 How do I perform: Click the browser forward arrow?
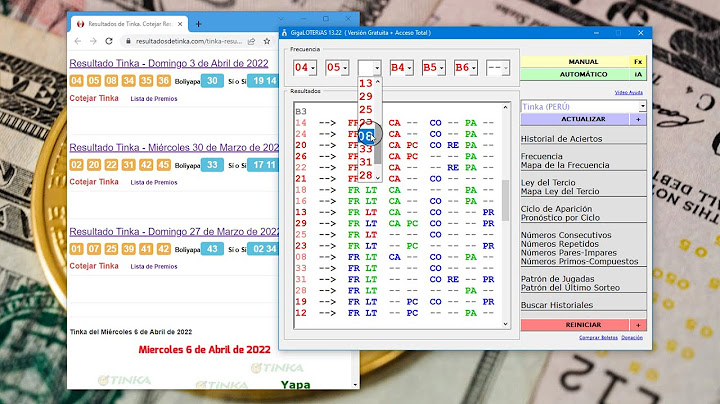(93, 41)
